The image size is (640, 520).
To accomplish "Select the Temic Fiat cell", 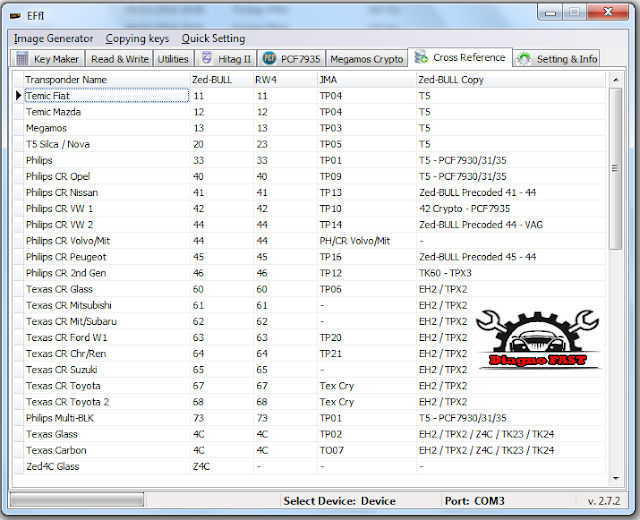I will pos(107,96).
